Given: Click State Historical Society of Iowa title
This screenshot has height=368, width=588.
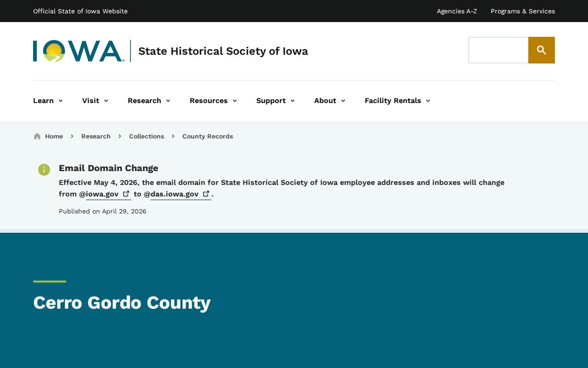Looking at the screenshot, I should tap(223, 51).
